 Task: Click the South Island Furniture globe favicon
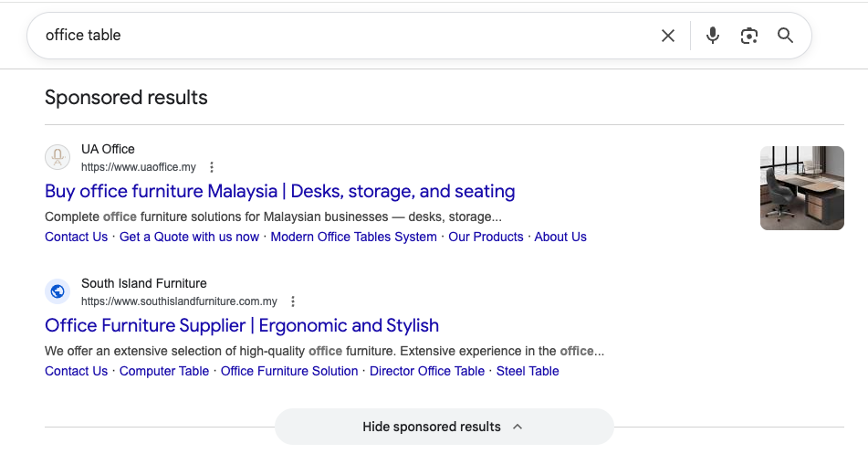pyautogui.click(x=58, y=291)
